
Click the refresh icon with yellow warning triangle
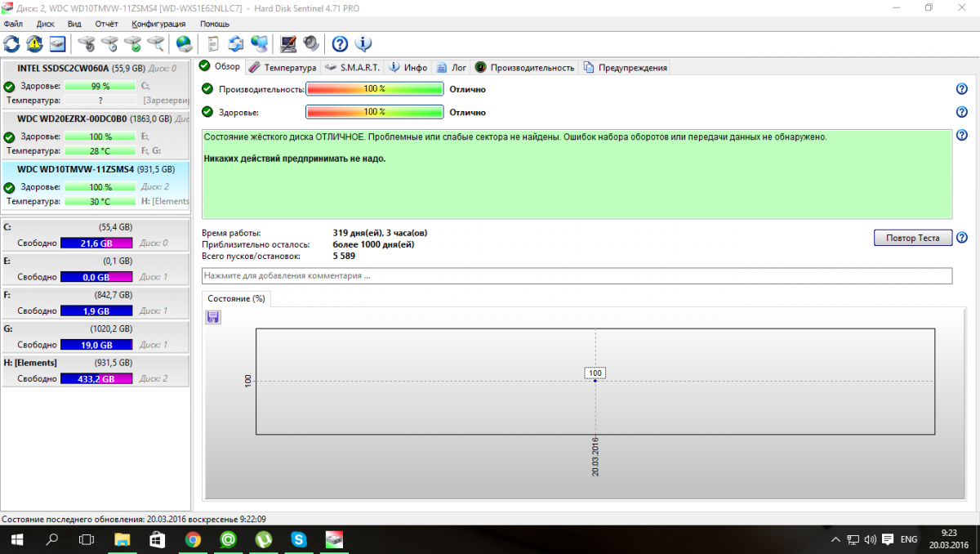coord(34,43)
